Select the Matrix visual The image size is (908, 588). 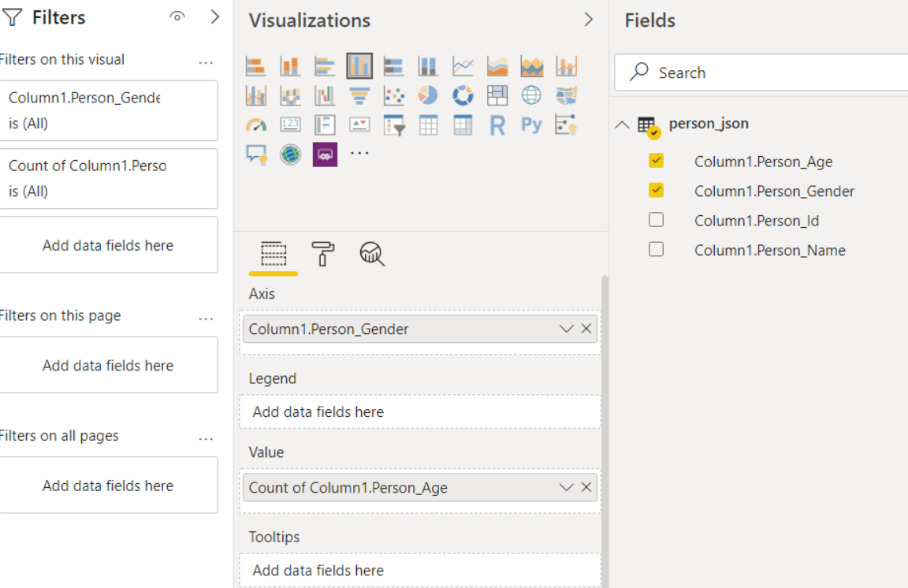click(463, 125)
